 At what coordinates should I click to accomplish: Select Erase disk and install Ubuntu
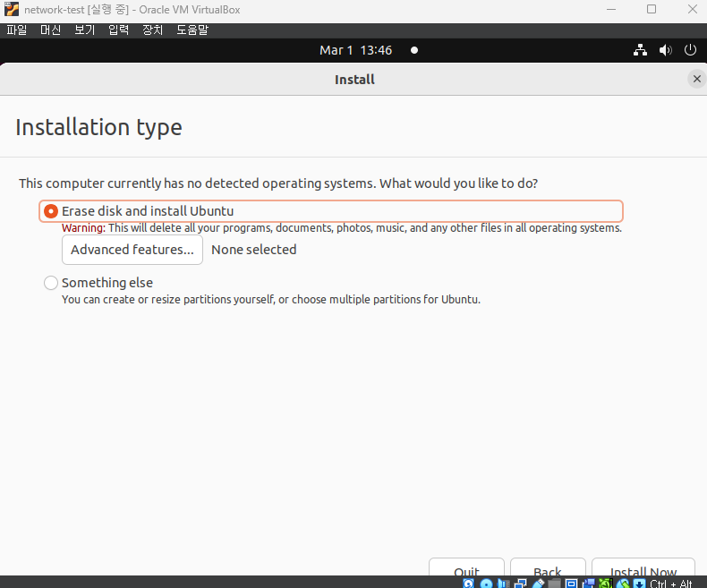coord(331,211)
